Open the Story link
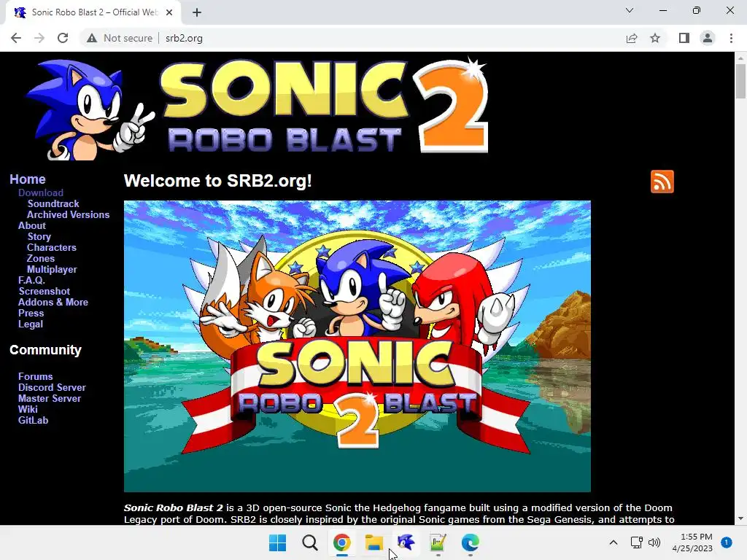Image resolution: width=747 pixels, height=560 pixels. click(39, 236)
